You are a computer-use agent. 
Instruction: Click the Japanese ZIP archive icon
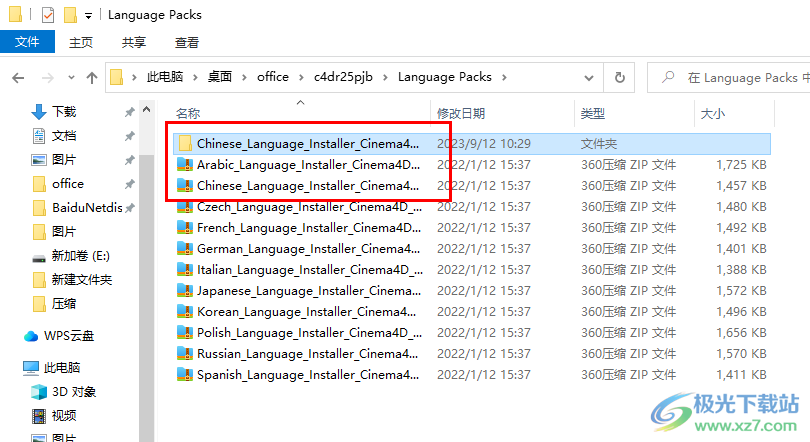184,291
